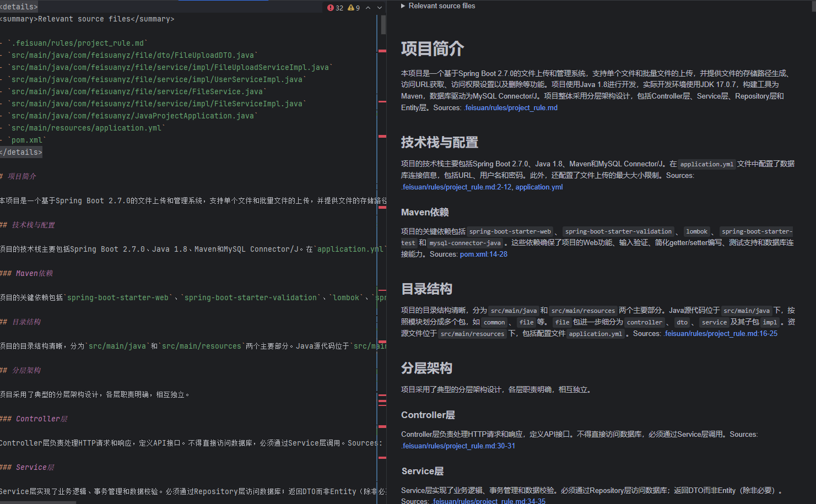Open the project_rule.md:34-35 source link

point(489,501)
